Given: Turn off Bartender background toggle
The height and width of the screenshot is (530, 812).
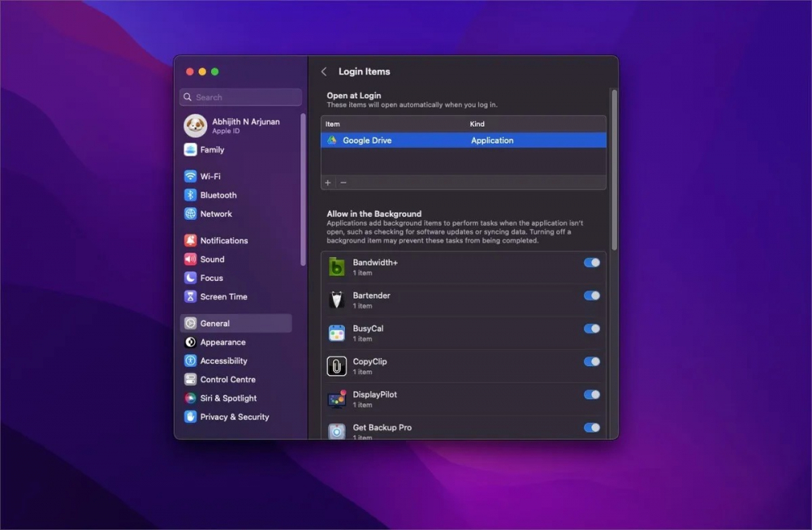Looking at the screenshot, I should click(592, 295).
